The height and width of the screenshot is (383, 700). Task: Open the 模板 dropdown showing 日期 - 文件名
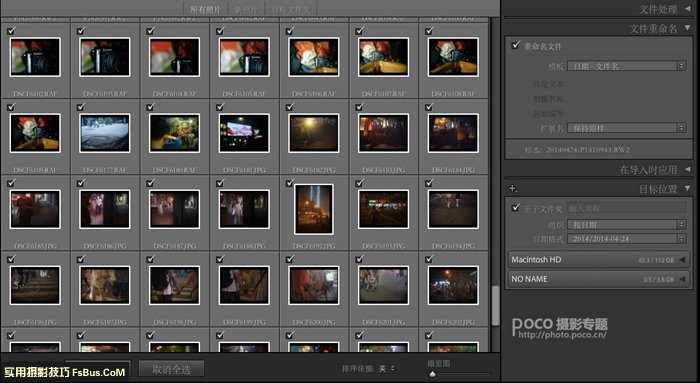coord(626,66)
